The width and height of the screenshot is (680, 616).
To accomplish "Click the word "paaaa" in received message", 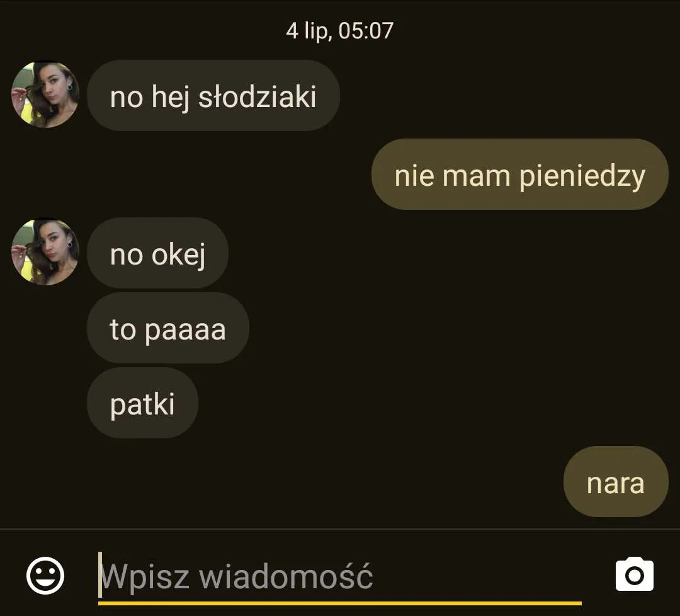I will (x=185, y=331).
